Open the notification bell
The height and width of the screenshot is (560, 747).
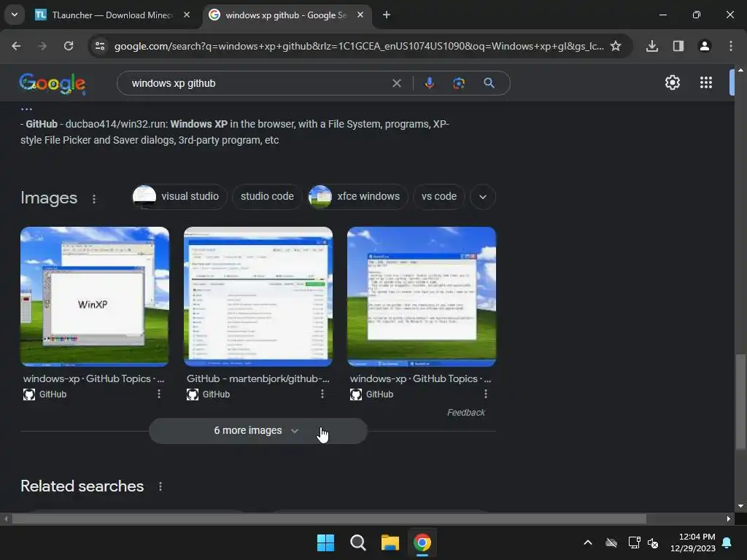click(727, 542)
